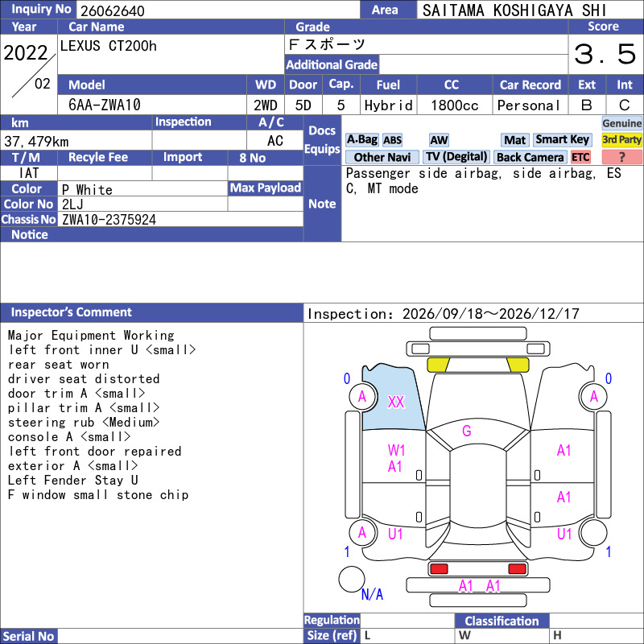Viewport: 644px width, 644px height.
Task: Click the XX mark on blue panel
Action: (396, 402)
